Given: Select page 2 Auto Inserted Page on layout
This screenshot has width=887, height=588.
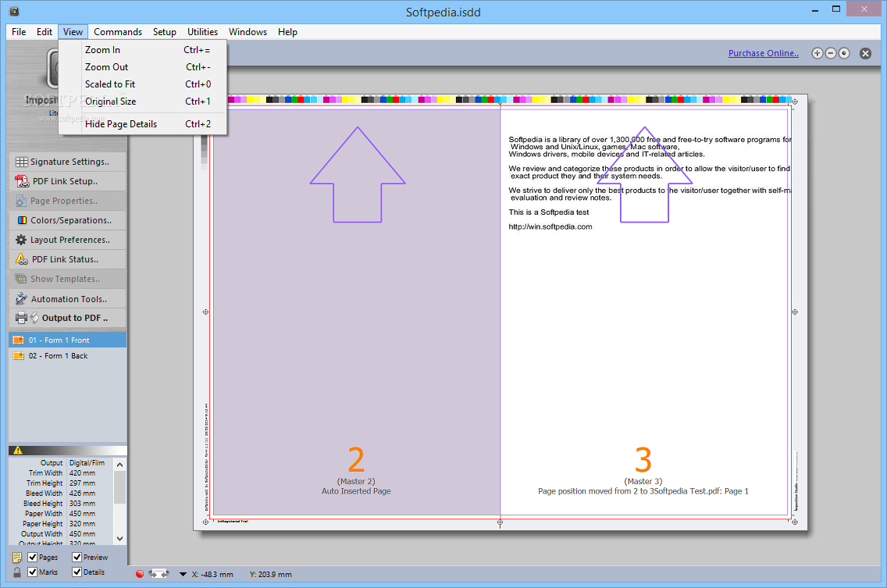Looking at the screenshot, I should [356, 312].
